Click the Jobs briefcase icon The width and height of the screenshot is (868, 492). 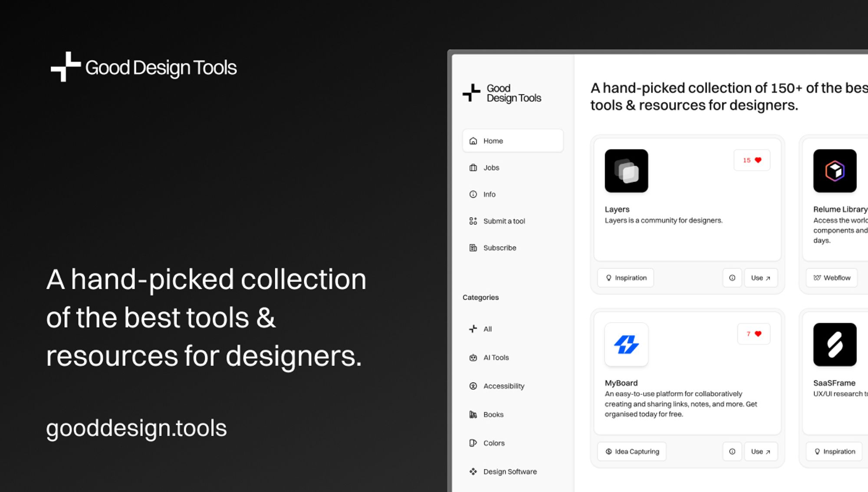point(473,167)
